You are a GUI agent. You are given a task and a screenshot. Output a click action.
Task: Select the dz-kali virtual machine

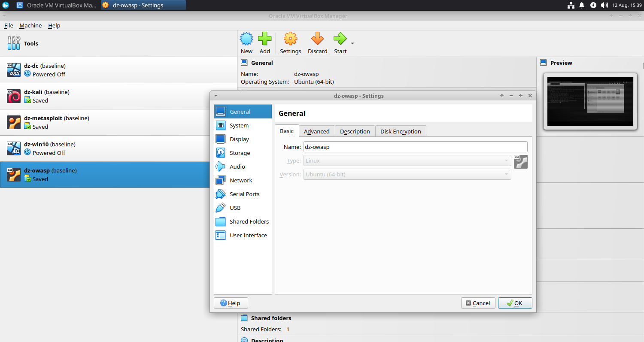(118, 96)
